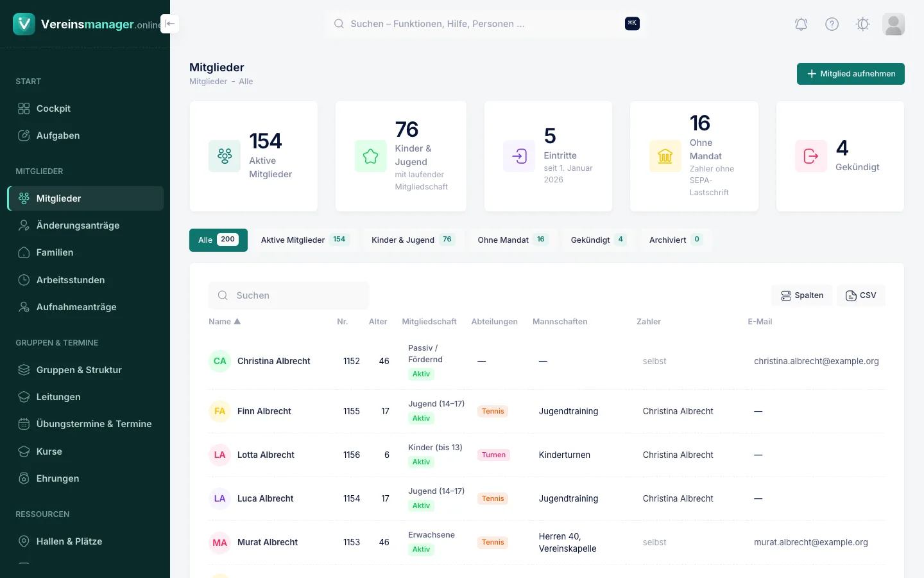
Task: Open Gruppen & Struktur
Action: (x=85, y=370)
